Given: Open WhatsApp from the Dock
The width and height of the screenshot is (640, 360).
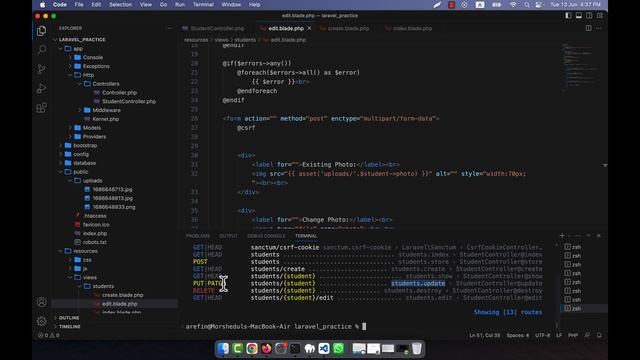Looking at the screenshot, I should (x=338, y=349).
